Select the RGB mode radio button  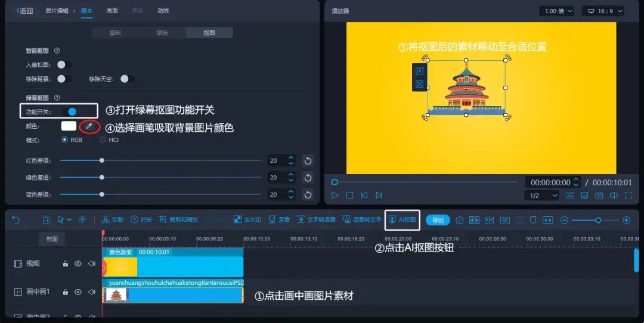pyautogui.click(x=64, y=139)
